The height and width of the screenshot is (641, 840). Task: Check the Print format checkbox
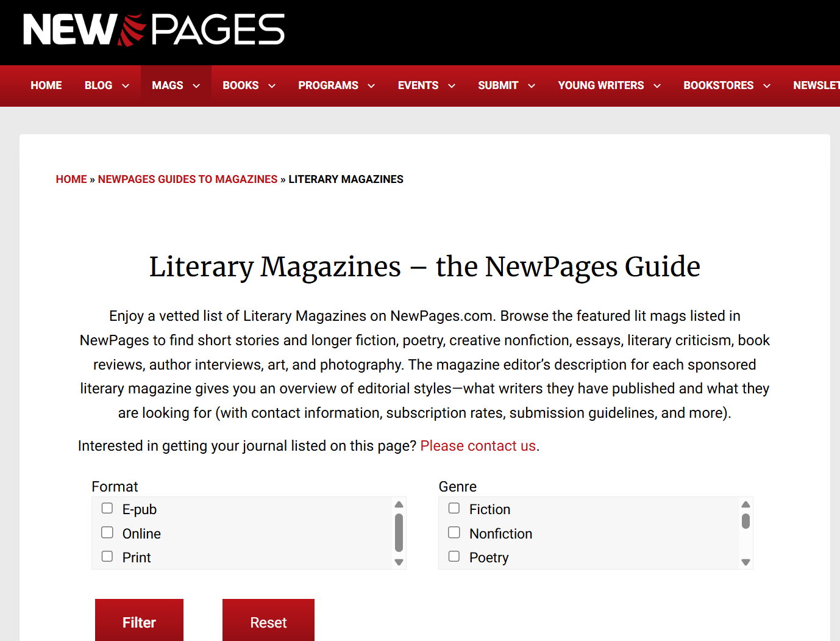107,556
